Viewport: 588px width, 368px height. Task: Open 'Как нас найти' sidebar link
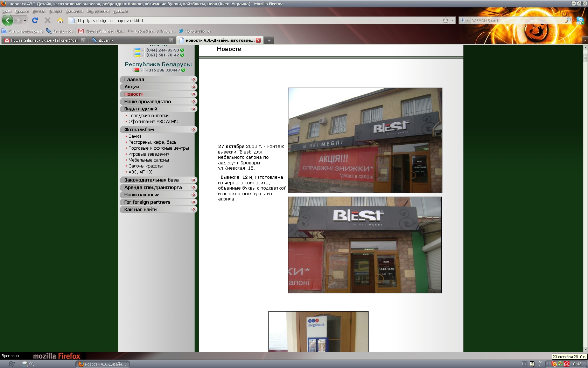pyautogui.click(x=159, y=210)
